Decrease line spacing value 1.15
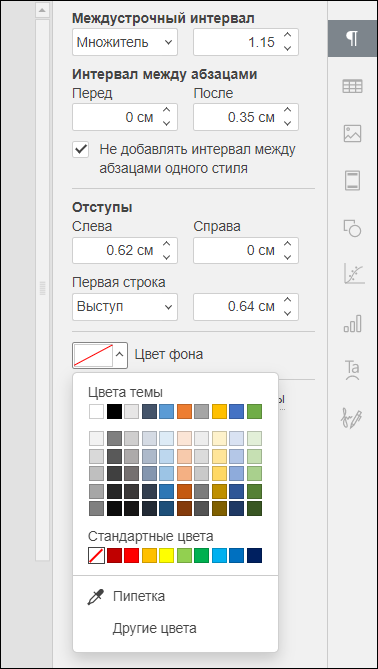 [288, 48]
